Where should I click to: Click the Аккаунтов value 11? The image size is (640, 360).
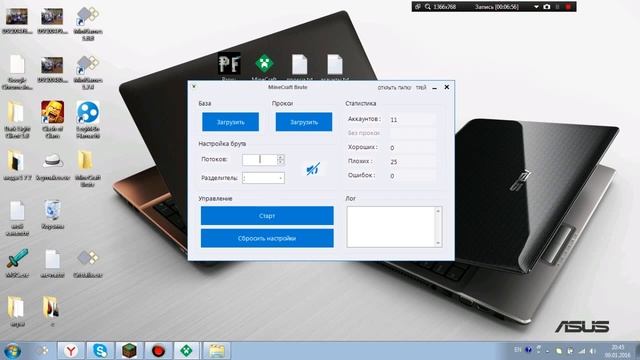[394, 120]
